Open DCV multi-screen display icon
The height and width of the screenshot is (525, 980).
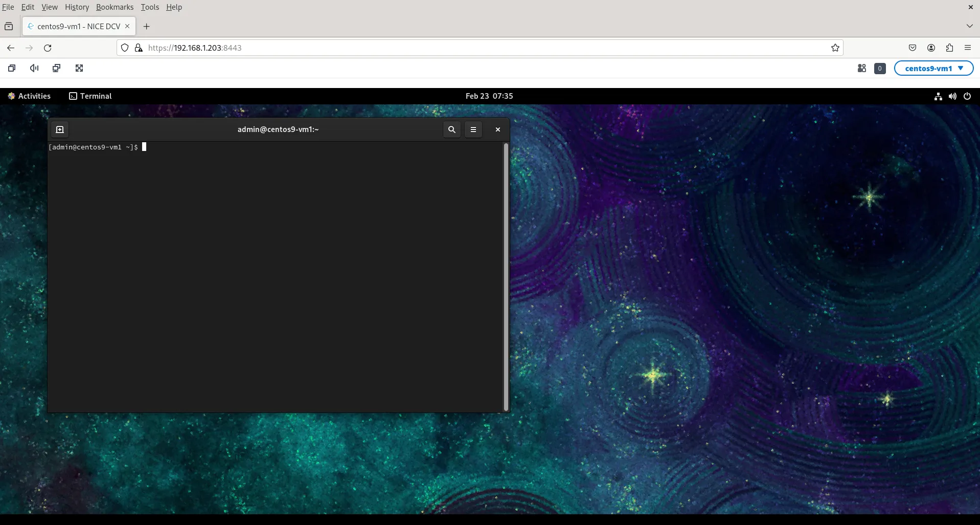click(x=57, y=68)
